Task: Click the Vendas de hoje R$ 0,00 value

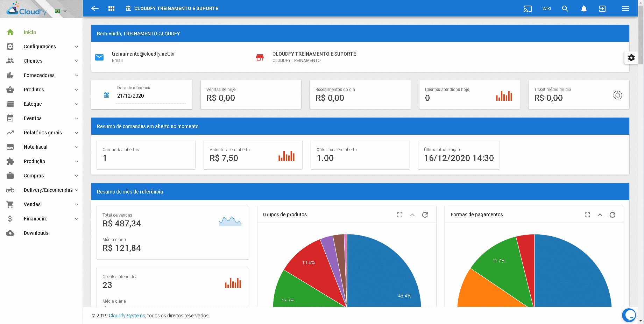Action: point(221,98)
